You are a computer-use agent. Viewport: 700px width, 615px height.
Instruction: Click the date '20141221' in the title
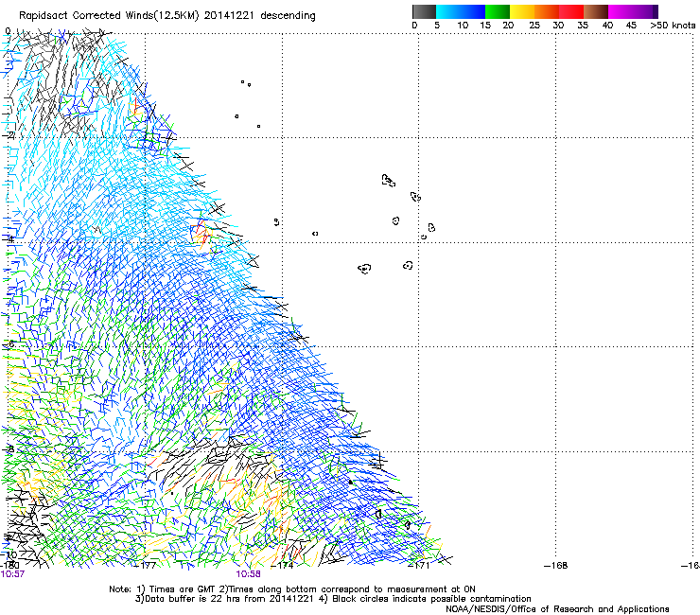click(229, 16)
